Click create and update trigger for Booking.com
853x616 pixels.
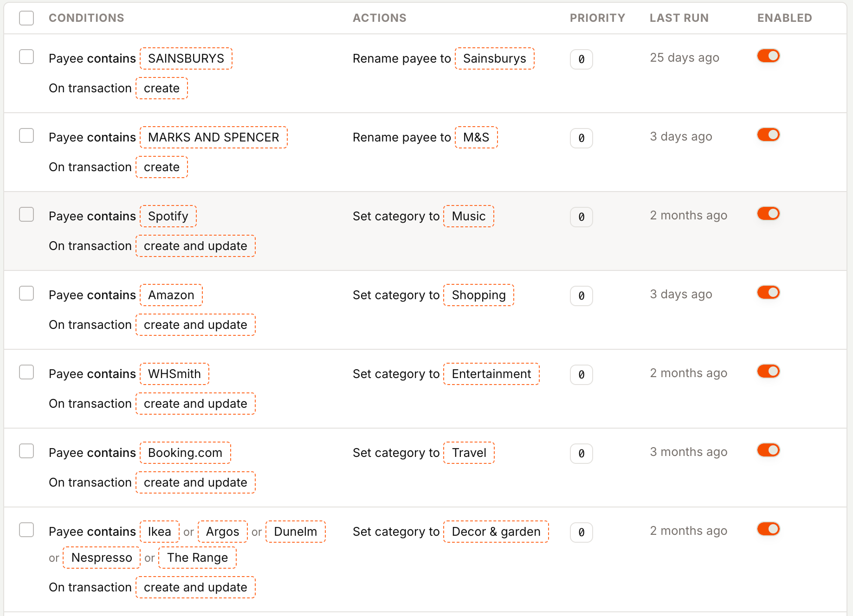click(195, 482)
